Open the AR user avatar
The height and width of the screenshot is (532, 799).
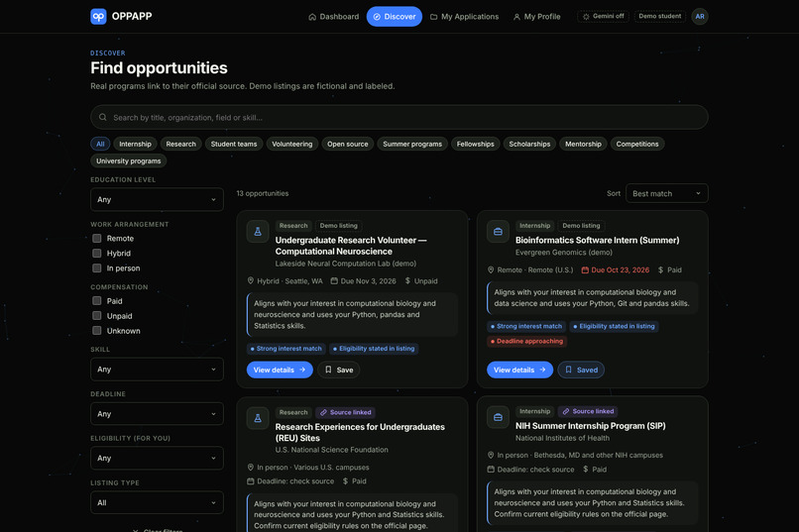[700, 16]
